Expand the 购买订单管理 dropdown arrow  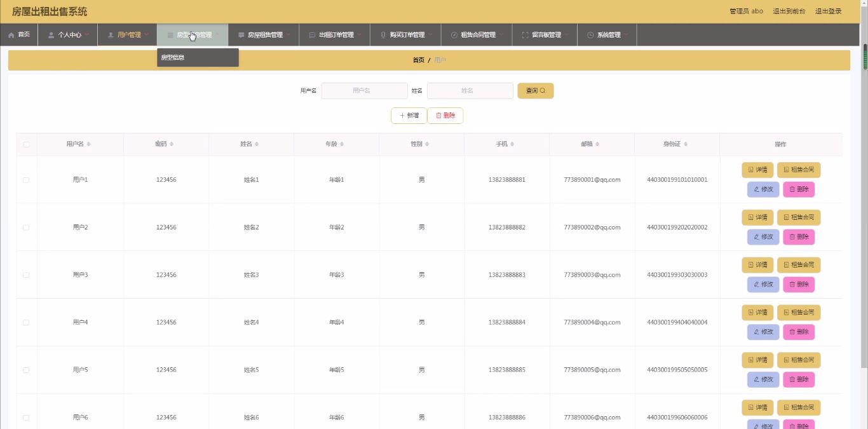[x=430, y=35]
